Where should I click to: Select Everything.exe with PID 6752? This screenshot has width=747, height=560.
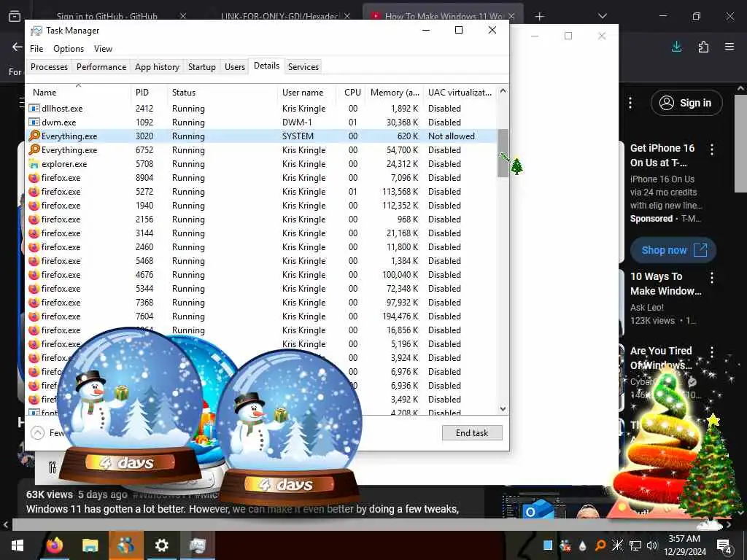click(261, 150)
